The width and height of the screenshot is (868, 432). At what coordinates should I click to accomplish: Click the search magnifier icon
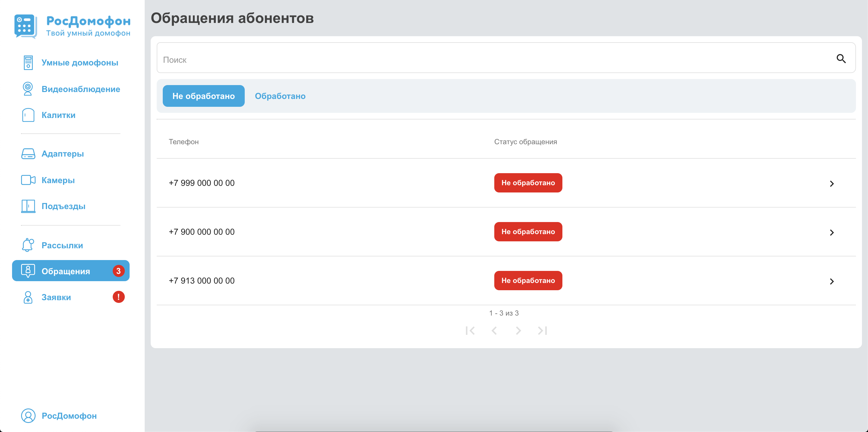841,59
